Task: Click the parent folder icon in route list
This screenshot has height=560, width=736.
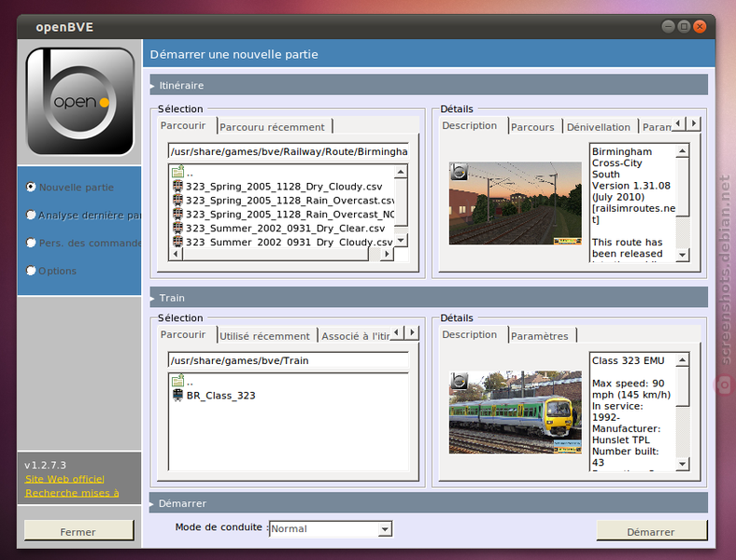Action: (x=177, y=172)
